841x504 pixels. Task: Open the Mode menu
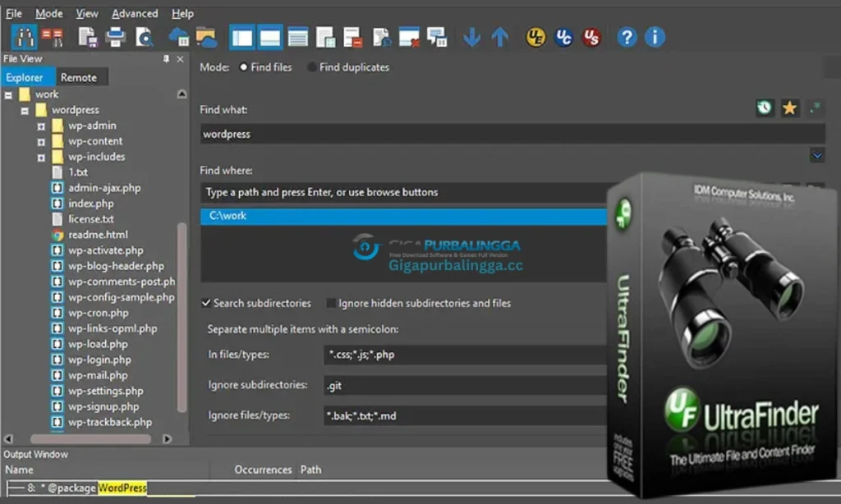click(48, 13)
